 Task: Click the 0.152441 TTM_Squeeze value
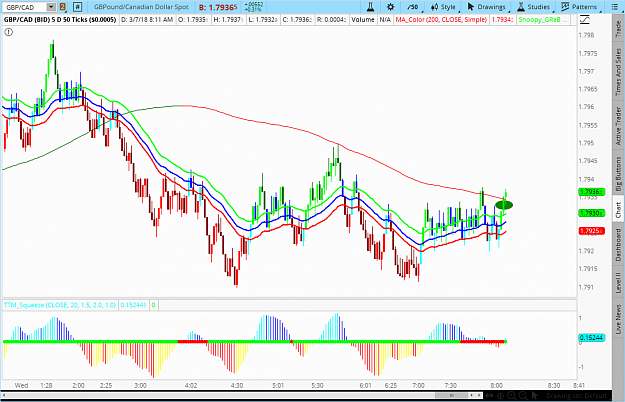pyautogui.click(x=134, y=305)
